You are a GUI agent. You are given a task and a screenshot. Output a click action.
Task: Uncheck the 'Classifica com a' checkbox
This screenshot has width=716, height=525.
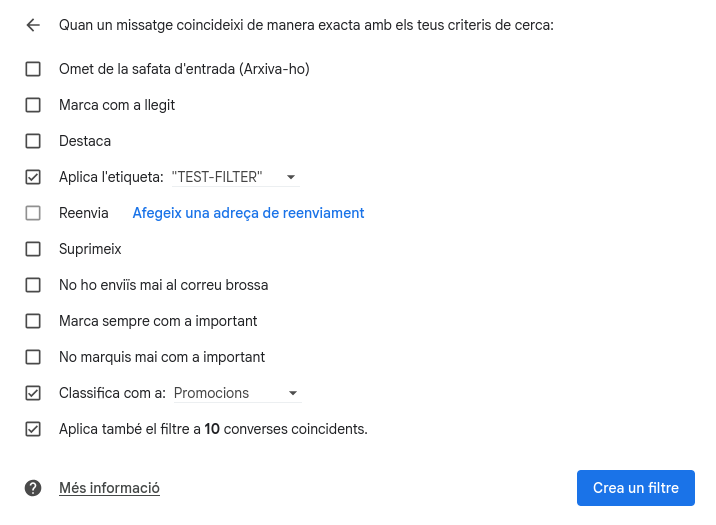[x=33, y=393]
